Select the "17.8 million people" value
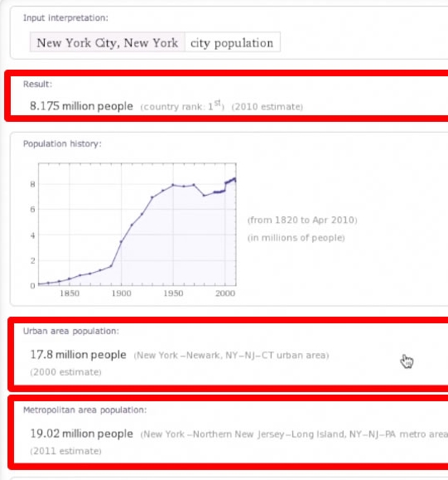The image size is (448, 480). 78,355
